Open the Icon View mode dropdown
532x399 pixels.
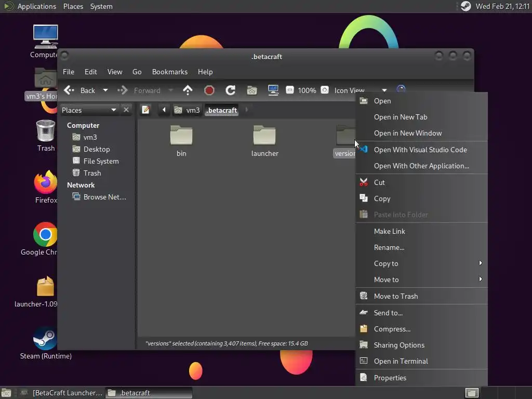[x=361, y=90]
